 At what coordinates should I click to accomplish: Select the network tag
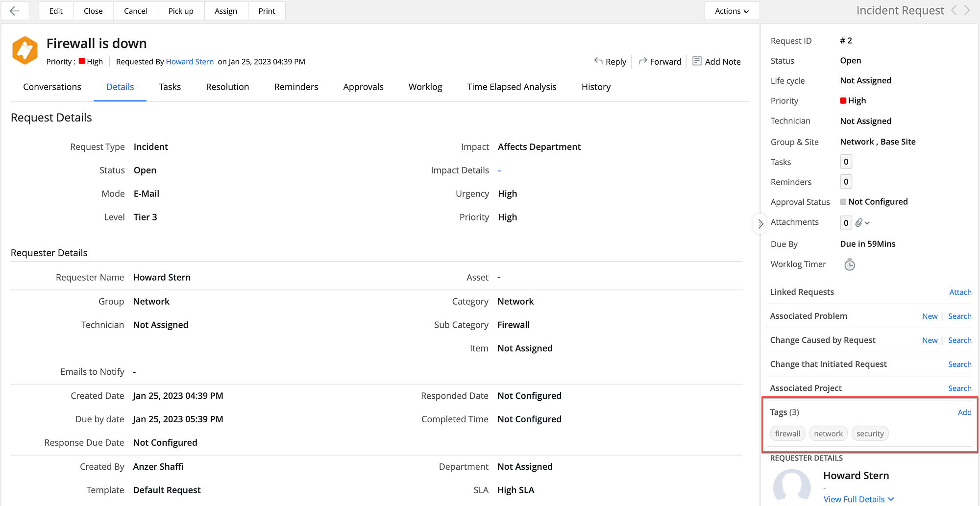coord(829,434)
